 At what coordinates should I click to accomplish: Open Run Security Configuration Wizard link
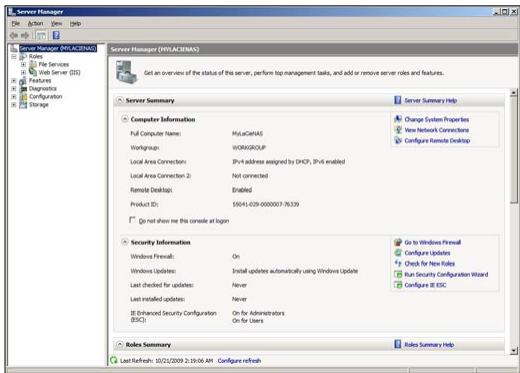[x=446, y=275]
